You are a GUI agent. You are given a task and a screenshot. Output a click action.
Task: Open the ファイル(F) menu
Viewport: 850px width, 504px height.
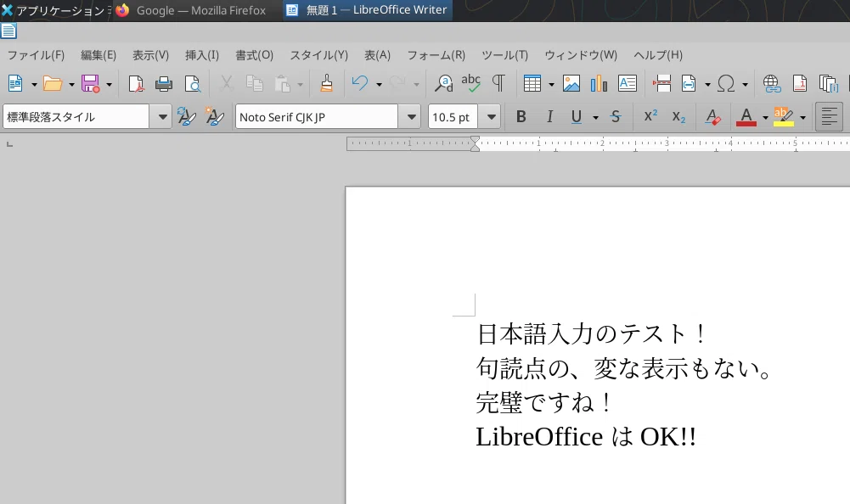click(x=36, y=55)
